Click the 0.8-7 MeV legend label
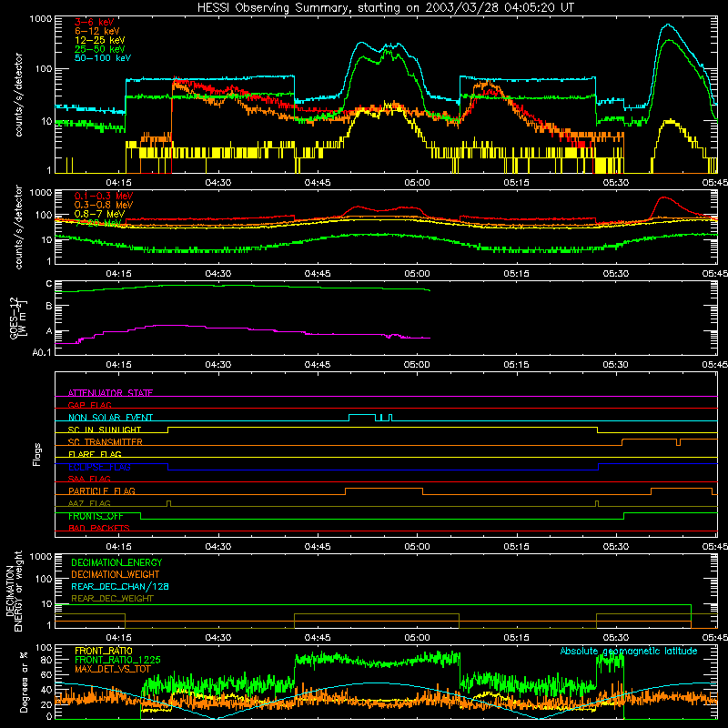The height and width of the screenshot is (728, 728). tap(100, 214)
